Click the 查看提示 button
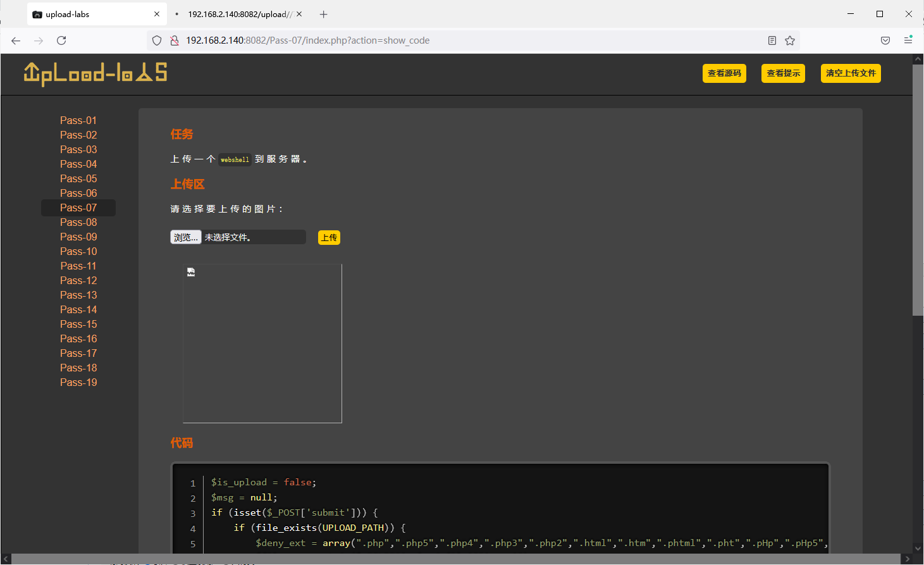924x565 pixels. point(783,73)
